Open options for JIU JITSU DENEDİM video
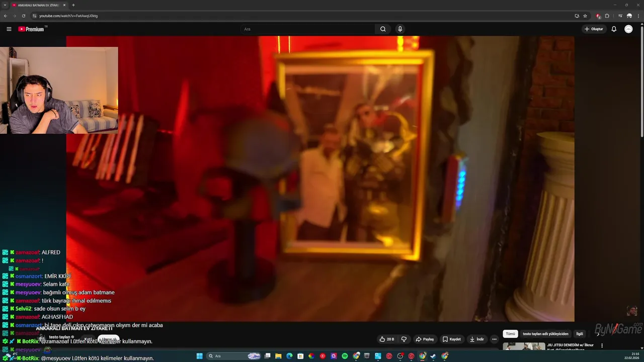Image resolution: width=644 pixels, height=362 pixels. (602, 346)
